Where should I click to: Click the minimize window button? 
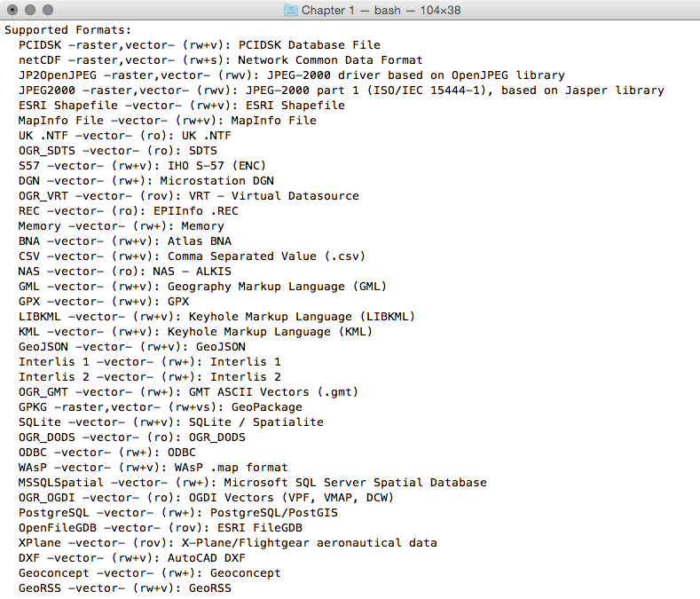point(30,10)
